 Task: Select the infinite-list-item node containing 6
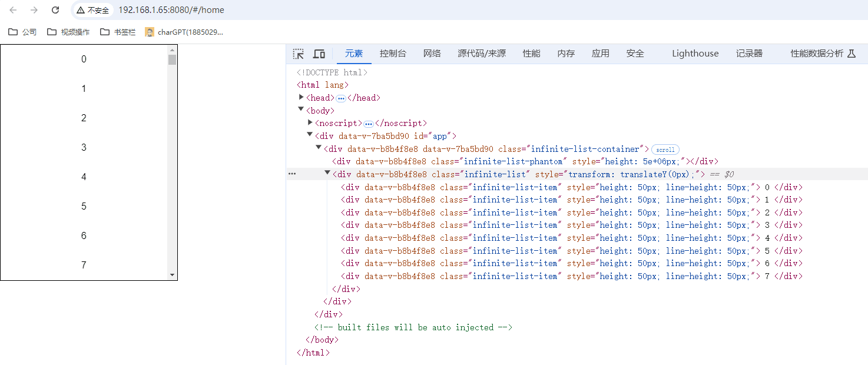point(572,263)
